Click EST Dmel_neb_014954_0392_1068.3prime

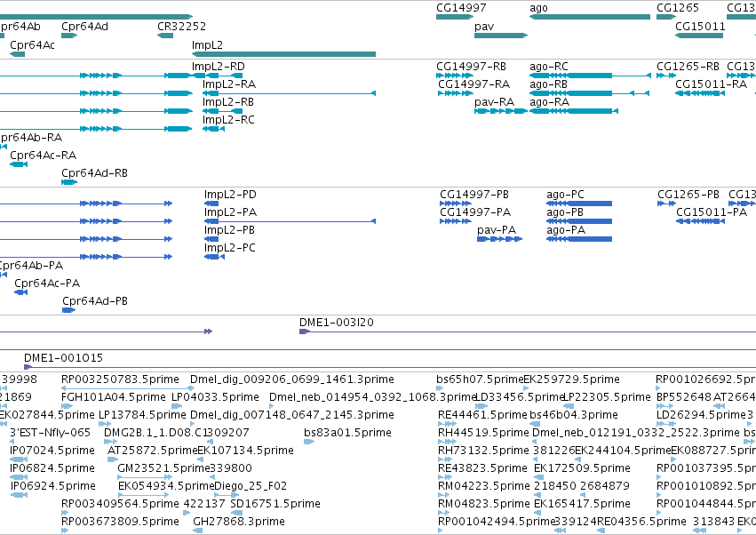[373, 397]
